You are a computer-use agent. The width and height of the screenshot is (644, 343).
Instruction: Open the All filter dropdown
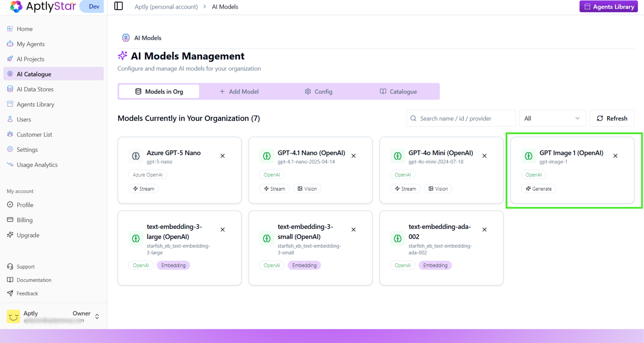[553, 118]
